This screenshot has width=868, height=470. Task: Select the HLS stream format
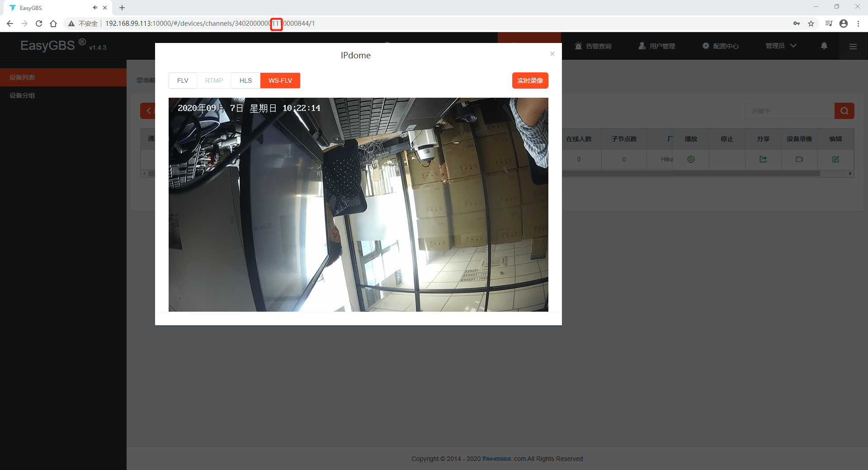pyautogui.click(x=245, y=81)
